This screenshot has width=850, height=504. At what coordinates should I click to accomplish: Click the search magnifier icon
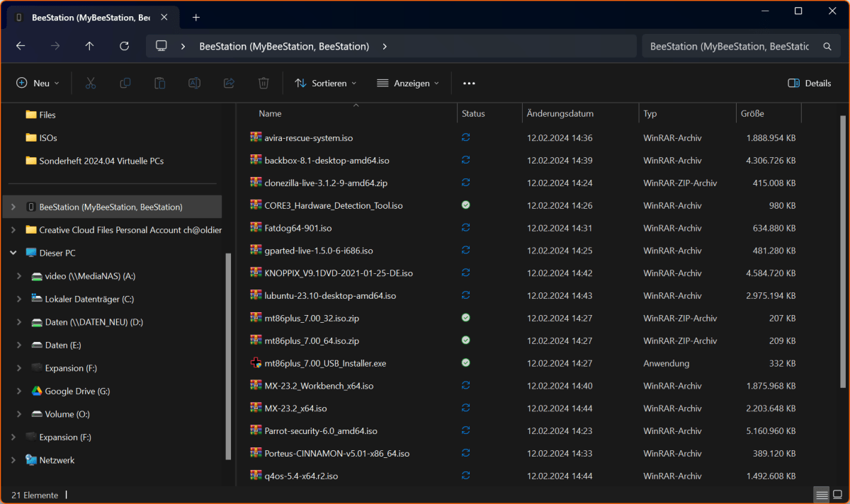pyautogui.click(x=827, y=46)
